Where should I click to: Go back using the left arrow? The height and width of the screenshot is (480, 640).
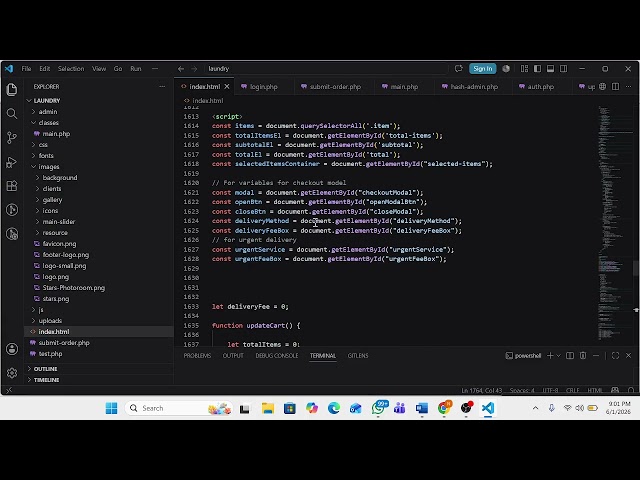tap(181, 69)
